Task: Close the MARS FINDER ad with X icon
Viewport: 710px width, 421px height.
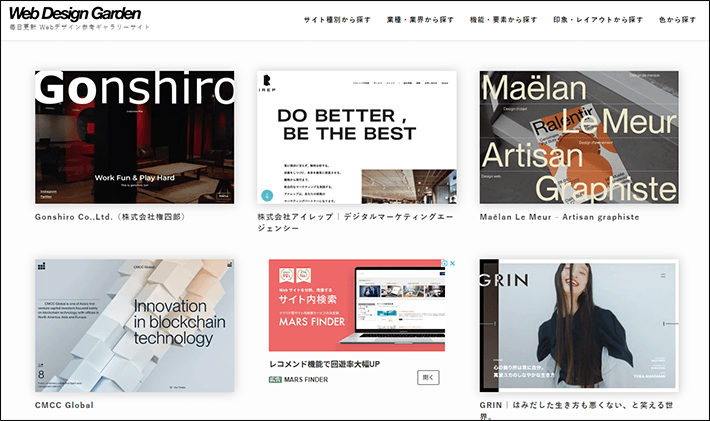Action: [452, 263]
